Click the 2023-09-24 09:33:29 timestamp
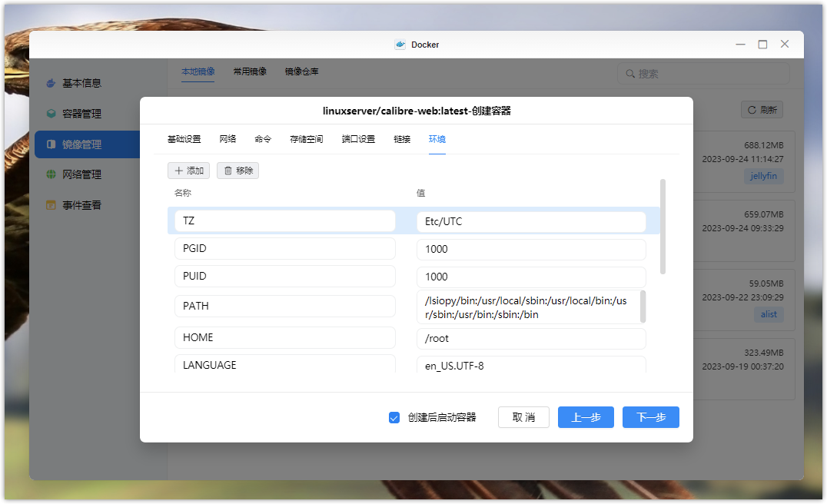The width and height of the screenshot is (827, 504). (x=742, y=228)
